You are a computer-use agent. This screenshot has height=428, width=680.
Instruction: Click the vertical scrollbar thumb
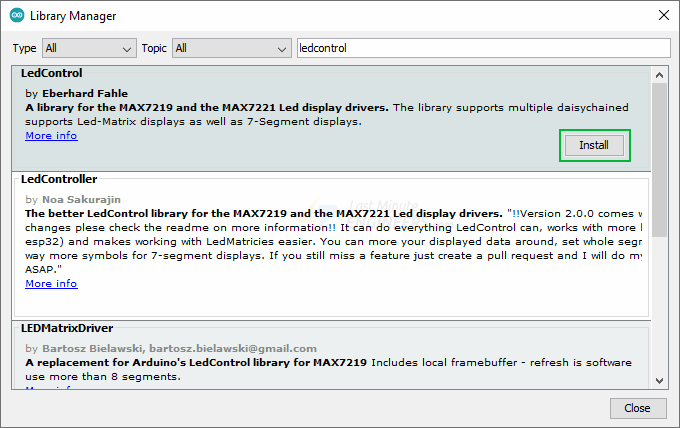659,160
